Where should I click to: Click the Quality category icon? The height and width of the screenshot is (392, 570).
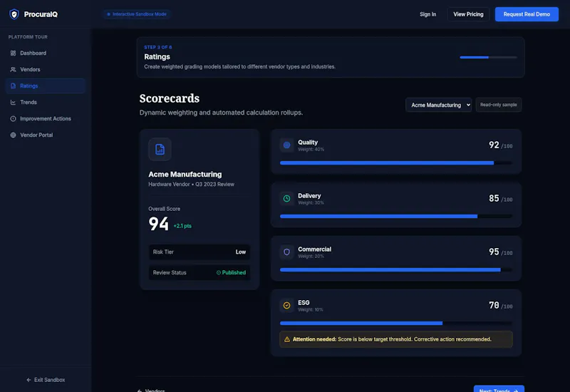click(x=286, y=145)
